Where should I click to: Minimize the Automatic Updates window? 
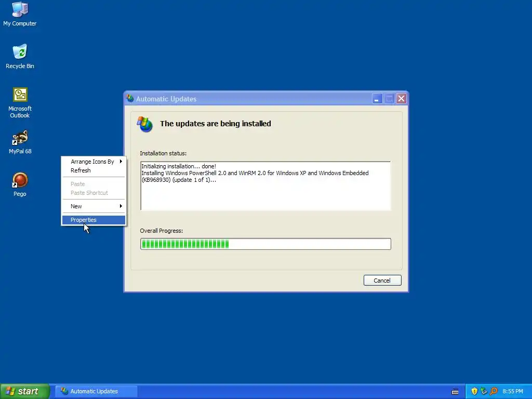coord(377,99)
